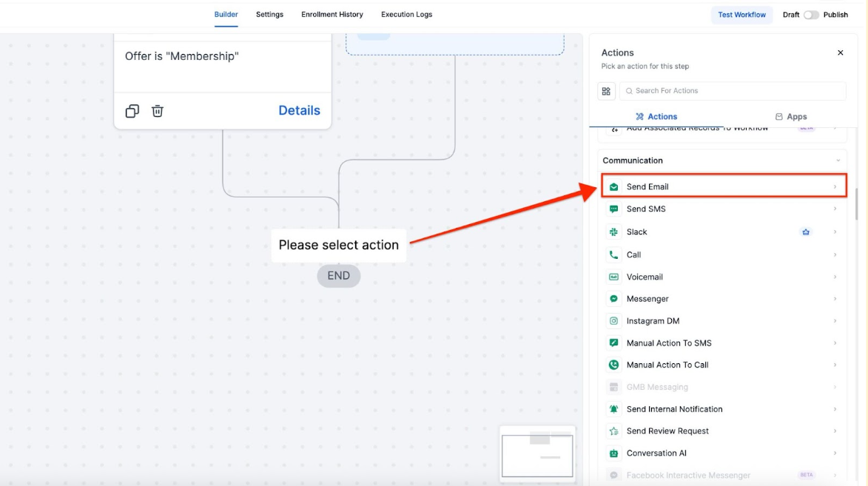Click the duplicate icon on condition card
868x486 pixels.
click(x=132, y=111)
